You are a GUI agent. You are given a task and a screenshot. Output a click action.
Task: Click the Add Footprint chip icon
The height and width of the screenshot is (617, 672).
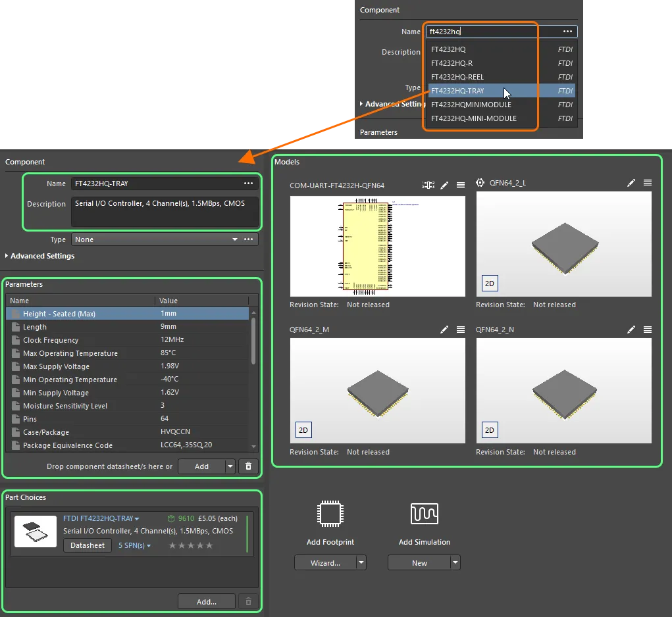330,514
